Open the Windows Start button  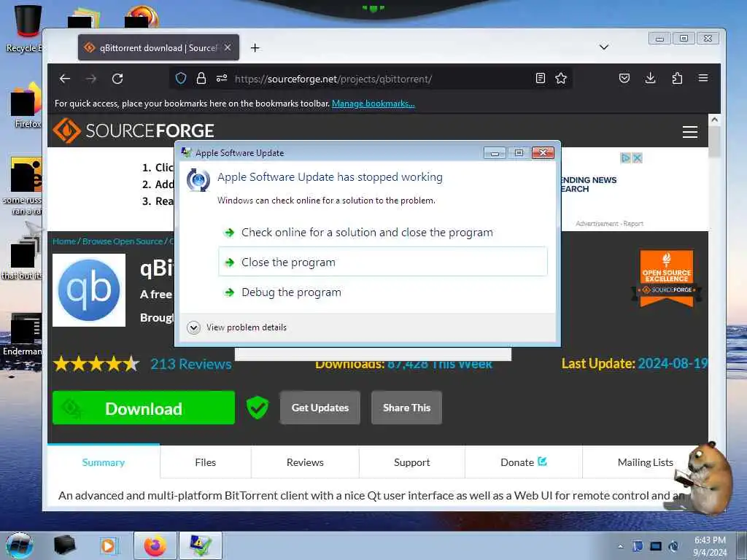(20, 545)
